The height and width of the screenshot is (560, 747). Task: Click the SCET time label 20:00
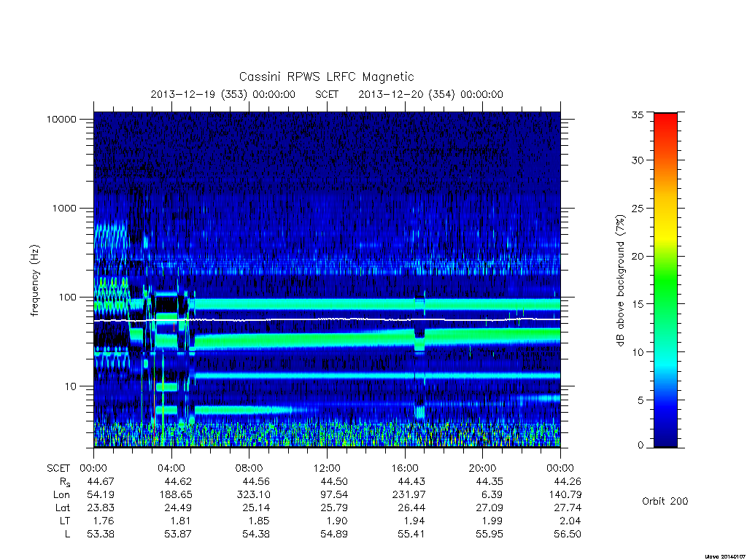point(483,468)
